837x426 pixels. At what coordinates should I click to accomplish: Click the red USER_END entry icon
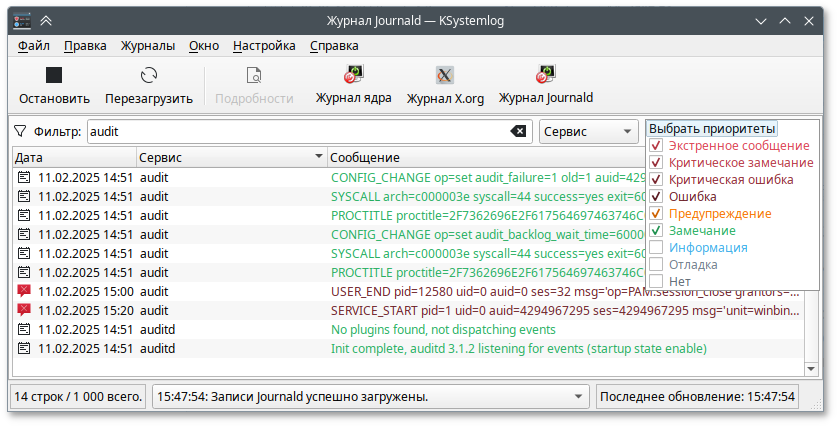click(24, 291)
